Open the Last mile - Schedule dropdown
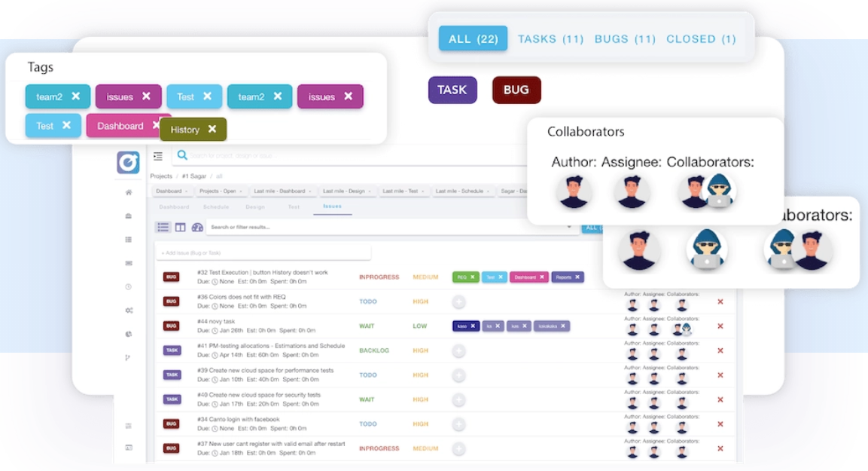This screenshot has height=471, width=868. click(x=461, y=191)
